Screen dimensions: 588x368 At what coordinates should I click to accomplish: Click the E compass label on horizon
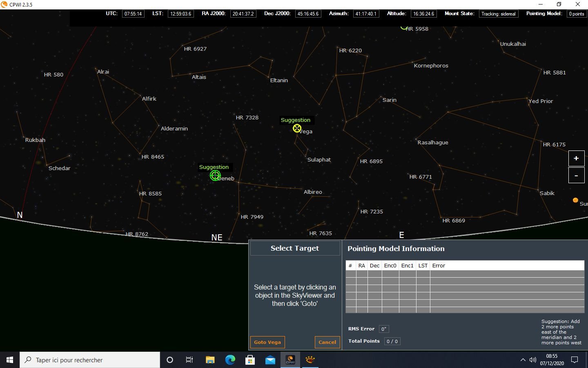click(401, 235)
